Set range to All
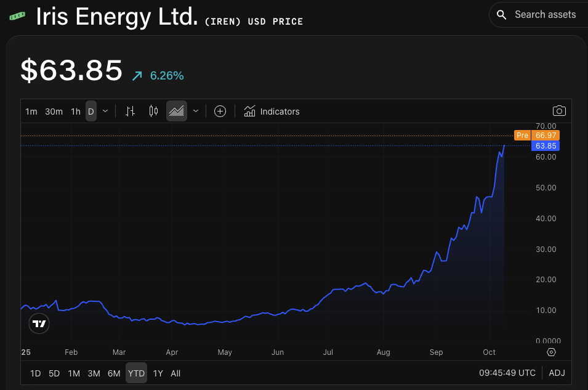The image size is (588, 390). pyautogui.click(x=175, y=373)
